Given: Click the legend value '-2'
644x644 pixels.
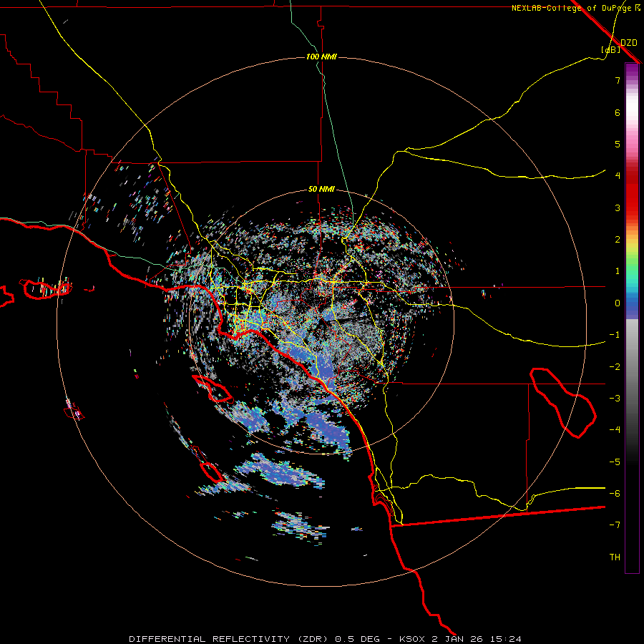Looking at the screenshot, I should [x=615, y=366].
